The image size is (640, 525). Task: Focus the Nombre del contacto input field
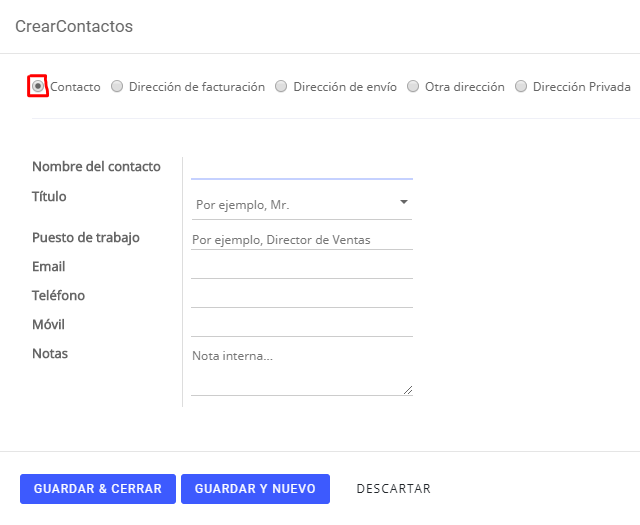(x=302, y=169)
